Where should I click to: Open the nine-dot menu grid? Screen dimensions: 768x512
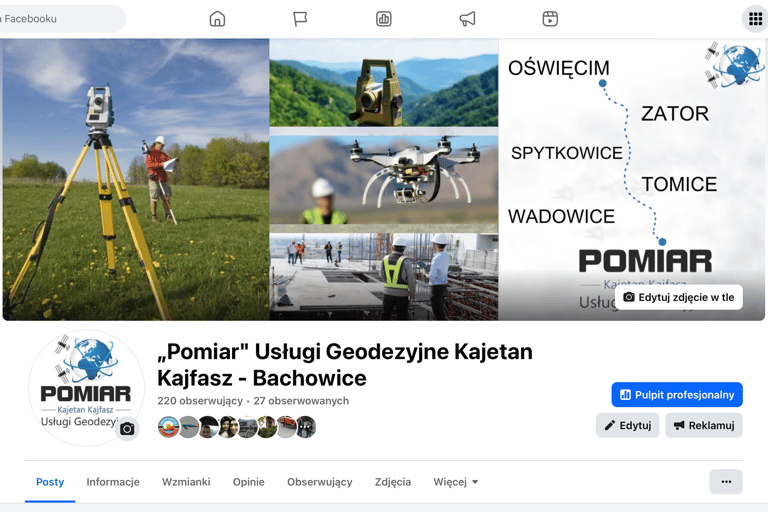755,19
